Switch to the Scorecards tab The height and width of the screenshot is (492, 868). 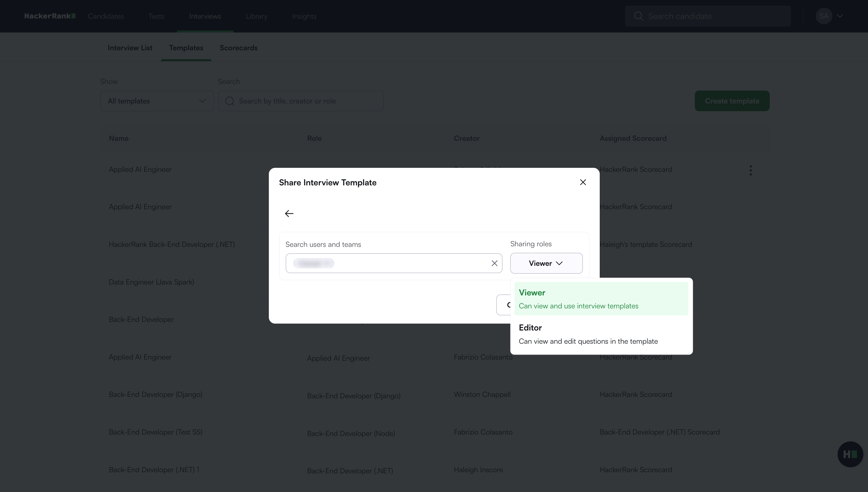[238, 48]
